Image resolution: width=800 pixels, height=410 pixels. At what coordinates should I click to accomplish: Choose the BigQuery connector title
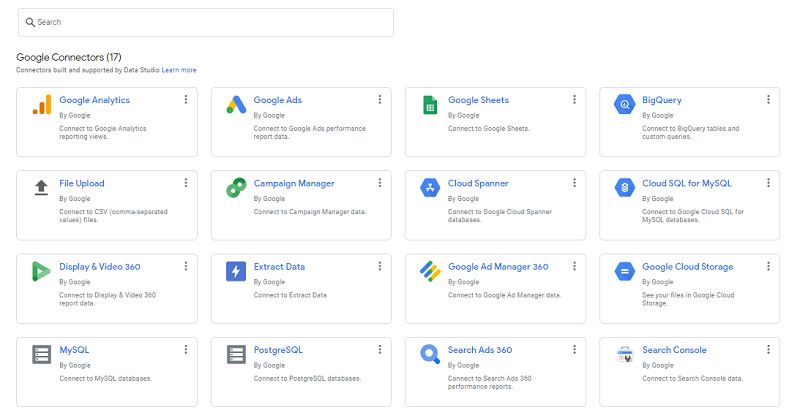(662, 100)
